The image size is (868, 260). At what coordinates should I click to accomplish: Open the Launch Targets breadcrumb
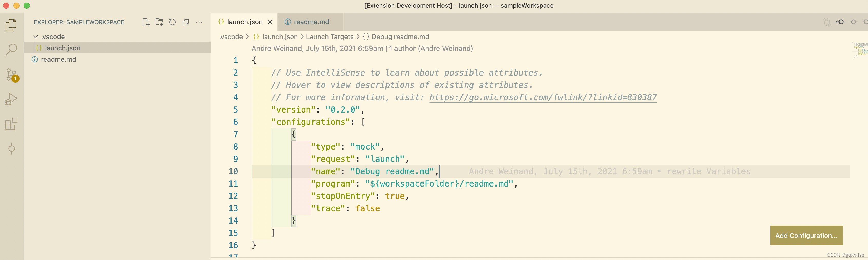click(x=330, y=37)
